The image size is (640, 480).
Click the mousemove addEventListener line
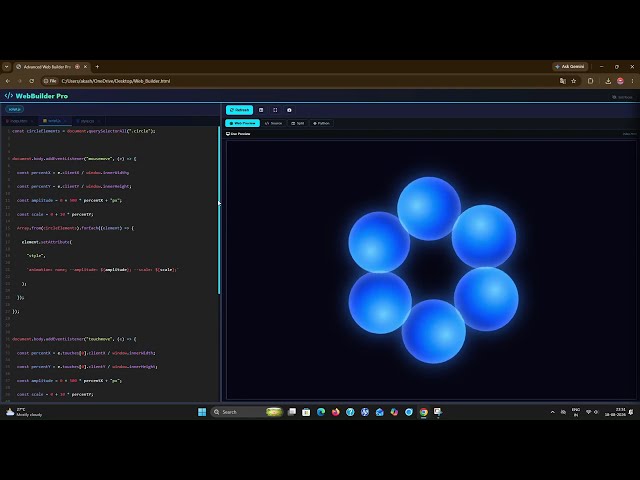tap(74, 158)
